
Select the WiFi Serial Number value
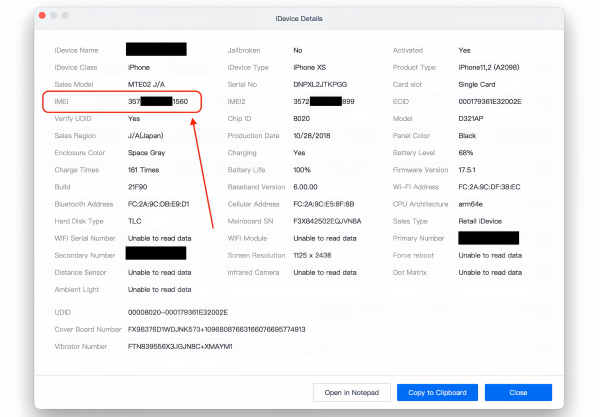pyautogui.click(x=160, y=238)
